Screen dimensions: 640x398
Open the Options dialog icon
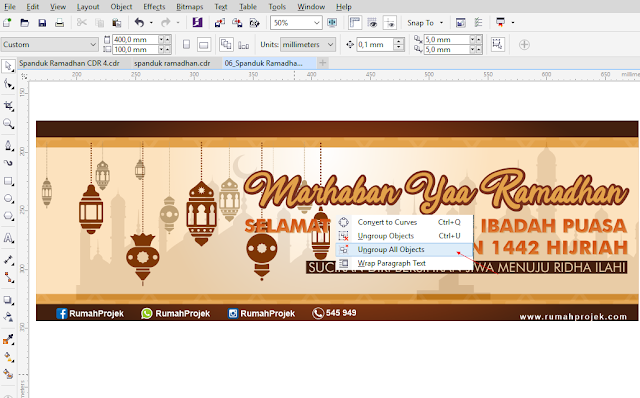(x=478, y=23)
